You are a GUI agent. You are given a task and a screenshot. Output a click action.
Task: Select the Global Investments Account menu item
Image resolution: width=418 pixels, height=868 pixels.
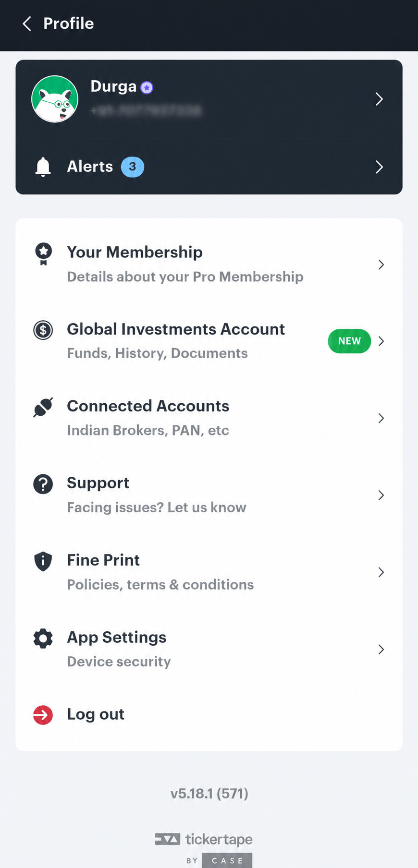(x=209, y=341)
